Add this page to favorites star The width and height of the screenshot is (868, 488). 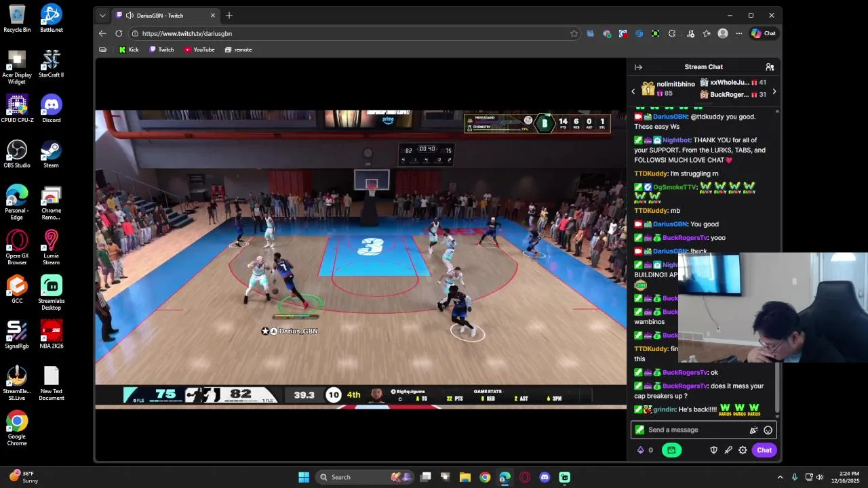point(574,33)
